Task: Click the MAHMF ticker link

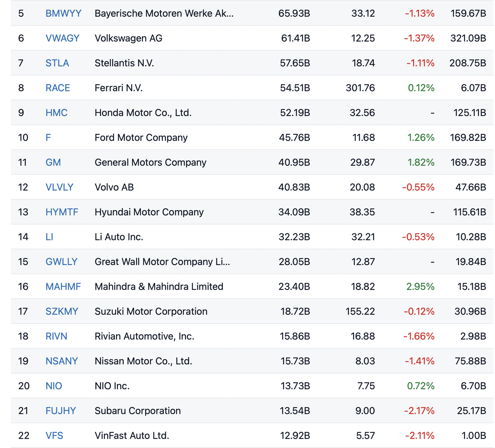Action: (x=63, y=286)
